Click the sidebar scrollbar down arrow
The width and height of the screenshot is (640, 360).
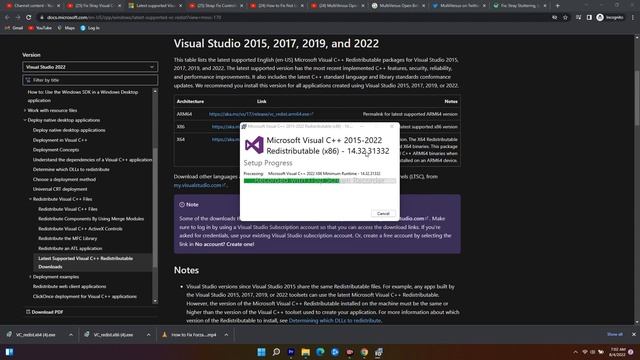click(155, 301)
